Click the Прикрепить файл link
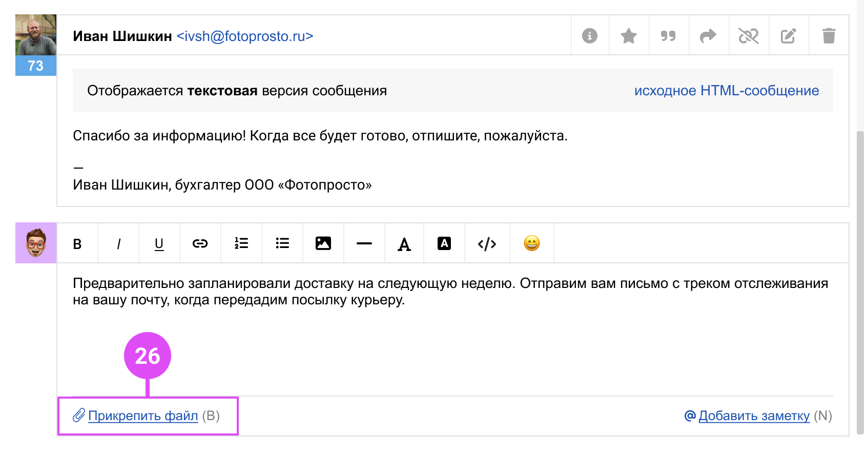Screen dimensions: 868x456 [x=143, y=416]
